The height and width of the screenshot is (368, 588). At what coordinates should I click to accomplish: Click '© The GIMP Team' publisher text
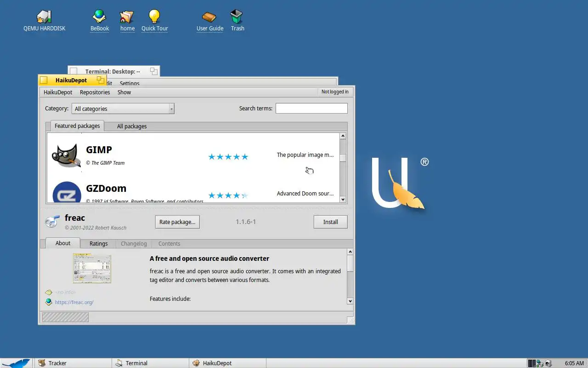pyautogui.click(x=105, y=163)
